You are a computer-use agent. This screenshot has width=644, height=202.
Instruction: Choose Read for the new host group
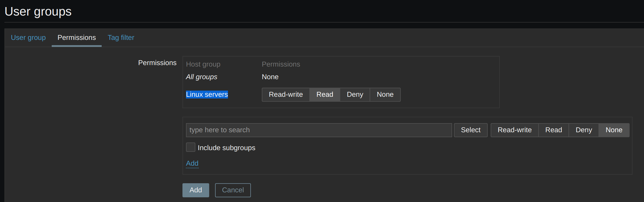(554, 130)
